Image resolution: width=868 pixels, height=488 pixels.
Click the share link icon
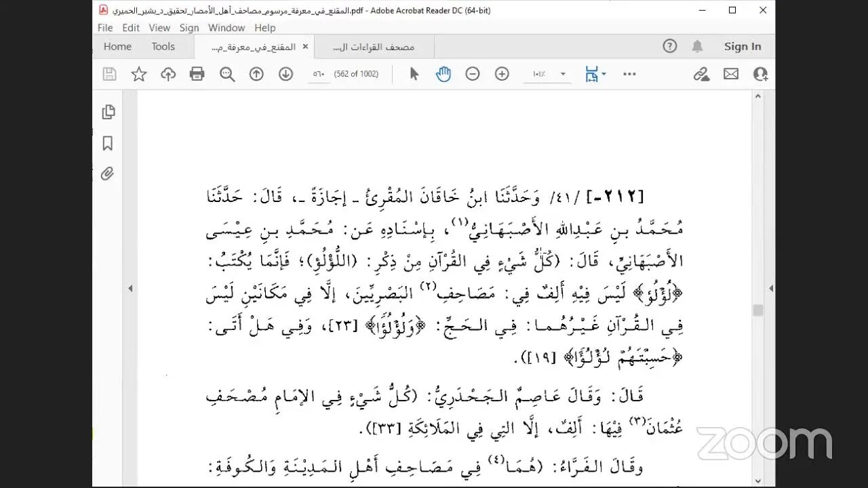701,74
